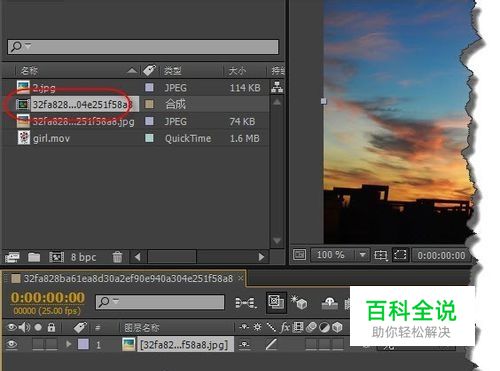The height and width of the screenshot is (371, 500).
Task: Sort by the 类型 column header
Action: point(173,71)
